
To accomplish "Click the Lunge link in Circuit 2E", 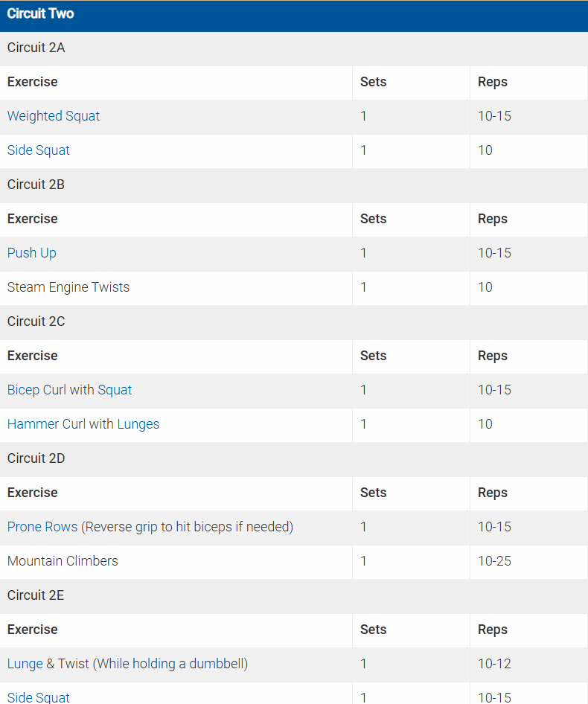I will click(x=25, y=664).
